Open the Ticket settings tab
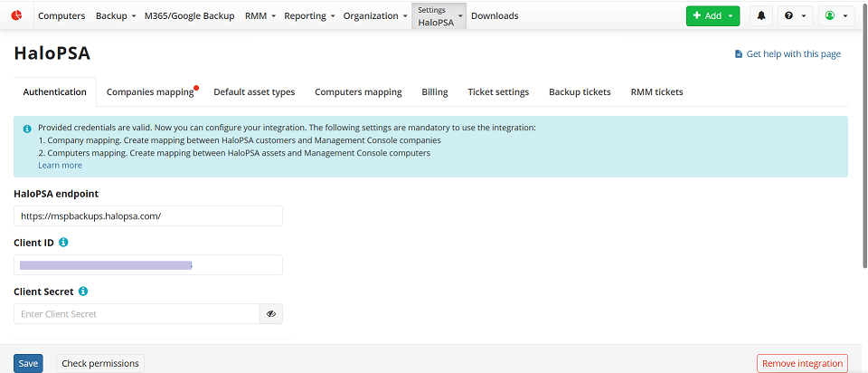868x373 pixels. (x=497, y=92)
